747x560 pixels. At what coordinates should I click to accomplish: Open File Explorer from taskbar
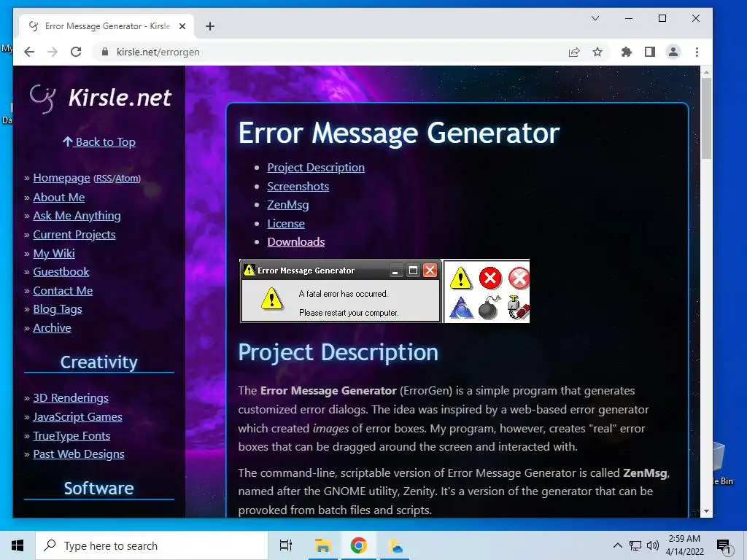pos(322,545)
